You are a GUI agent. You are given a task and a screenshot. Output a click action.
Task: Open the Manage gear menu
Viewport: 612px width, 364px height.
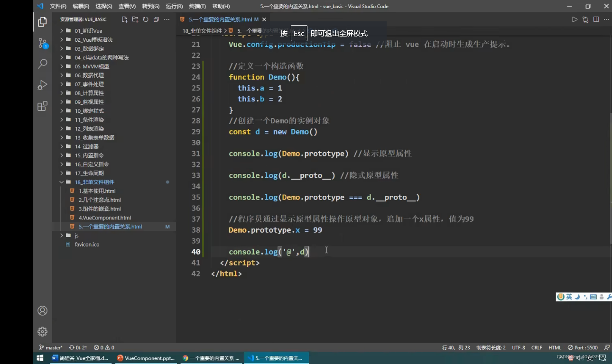click(x=42, y=331)
